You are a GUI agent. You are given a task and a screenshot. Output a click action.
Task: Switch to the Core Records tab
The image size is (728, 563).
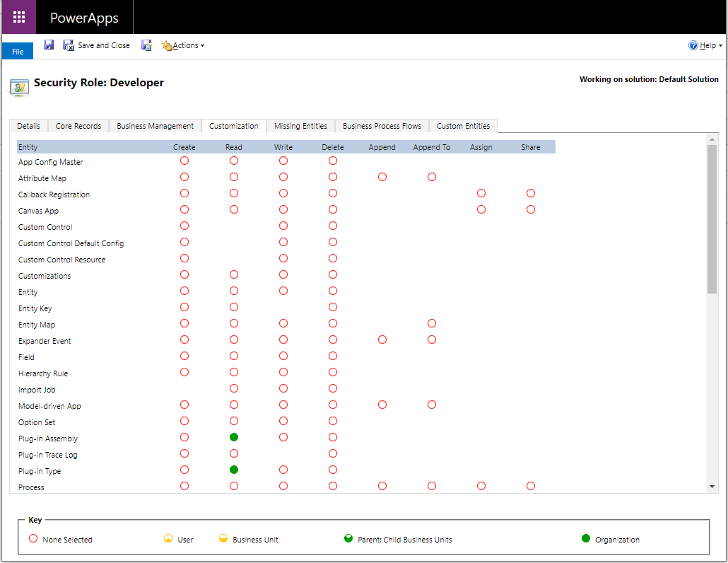point(78,126)
